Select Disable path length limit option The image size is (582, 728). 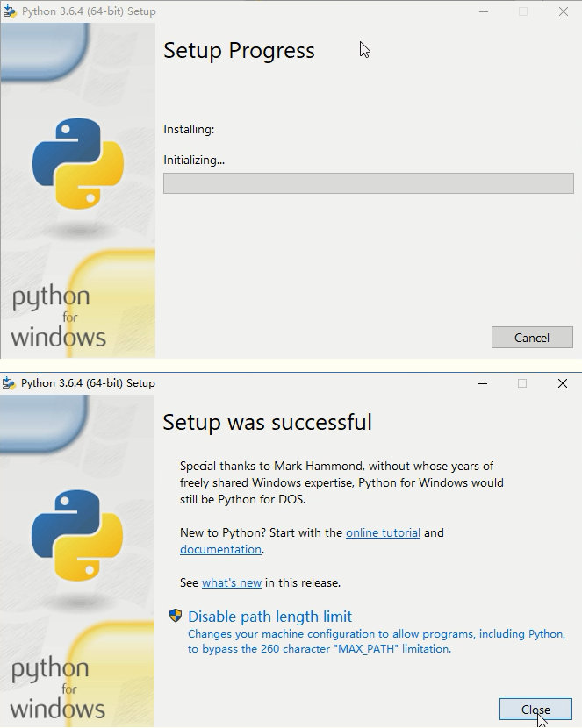point(269,617)
